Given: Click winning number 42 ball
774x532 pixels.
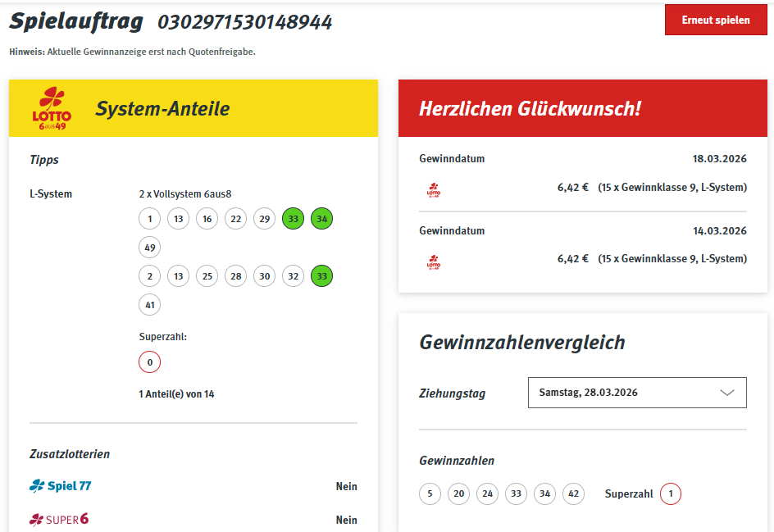Looking at the screenshot, I should click(573, 493).
